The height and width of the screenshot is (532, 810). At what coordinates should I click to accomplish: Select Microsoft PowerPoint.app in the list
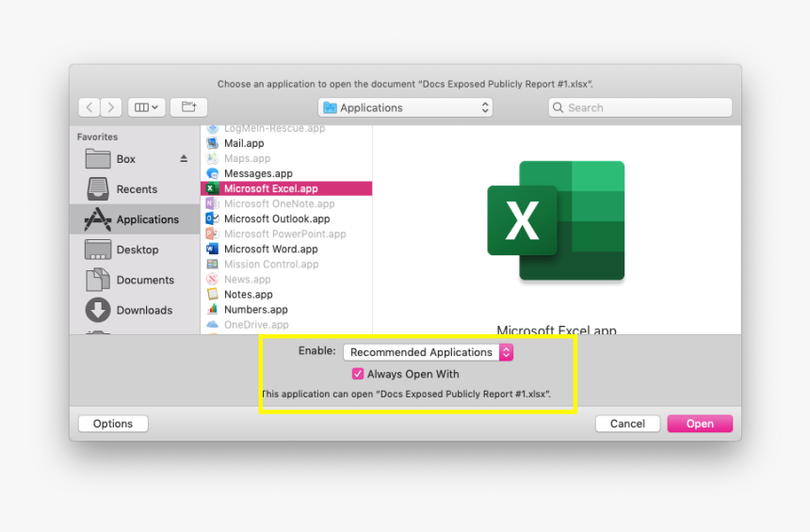coord(286,234)
